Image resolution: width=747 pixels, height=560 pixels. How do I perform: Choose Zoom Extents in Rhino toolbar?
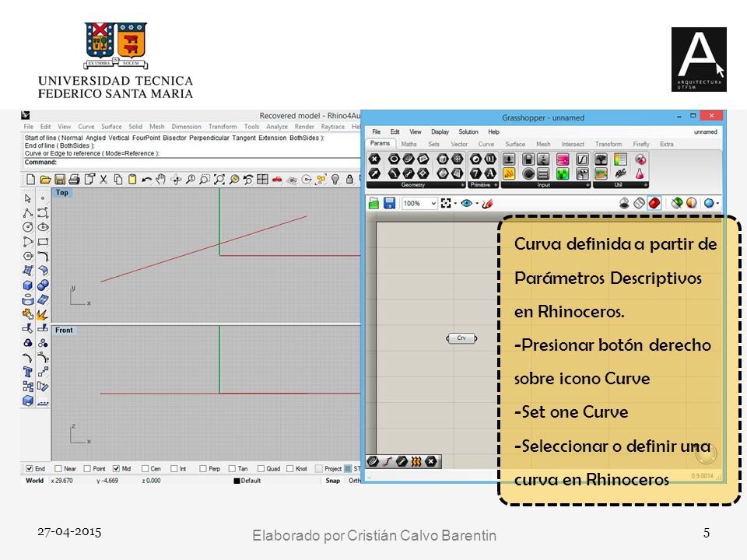coord(219,180)
